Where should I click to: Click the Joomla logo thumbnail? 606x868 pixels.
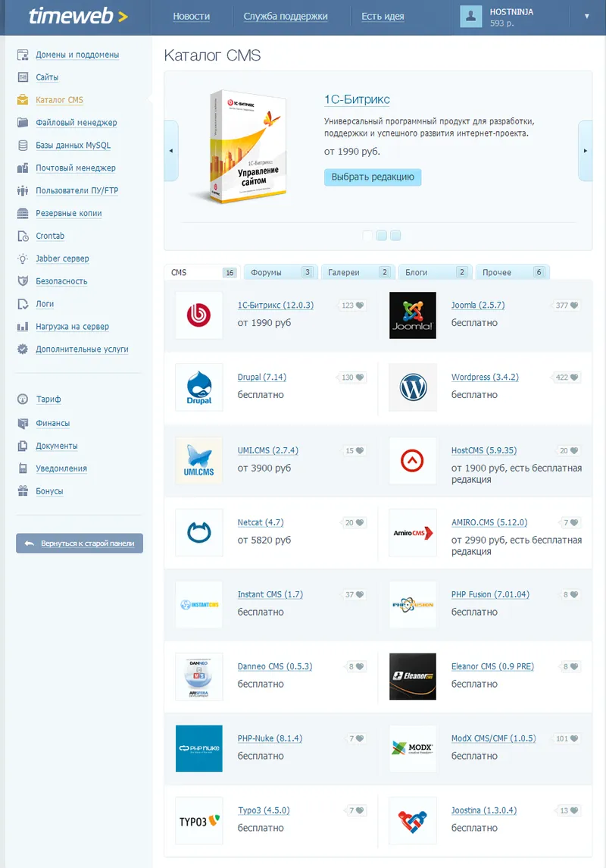point(413,315)
